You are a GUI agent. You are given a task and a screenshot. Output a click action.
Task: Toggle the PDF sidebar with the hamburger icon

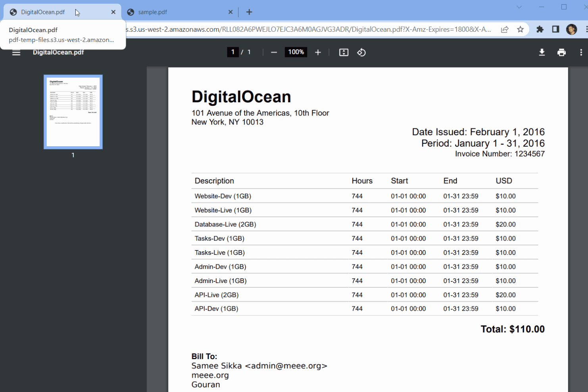click(x=16, y=52)
